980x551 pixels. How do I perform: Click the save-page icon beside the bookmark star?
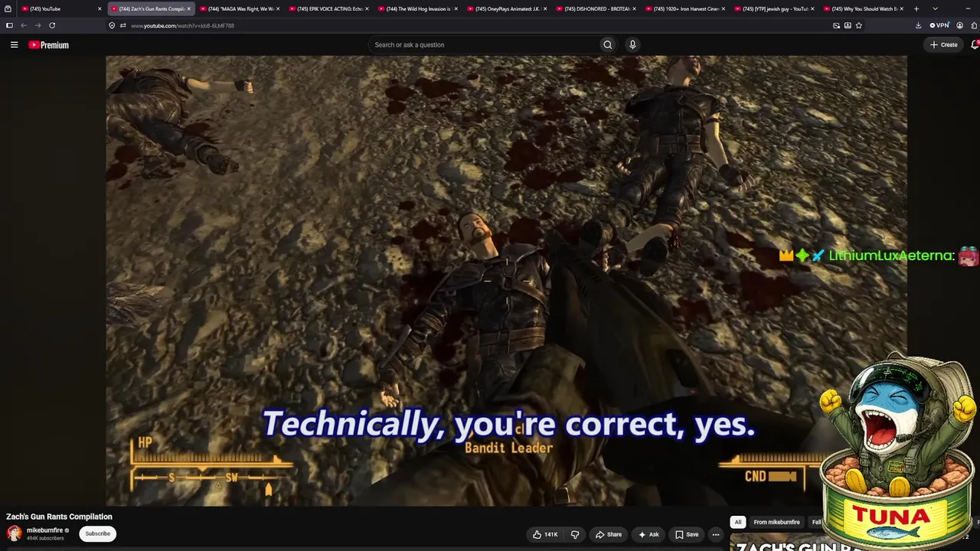(x=848, y=25)
